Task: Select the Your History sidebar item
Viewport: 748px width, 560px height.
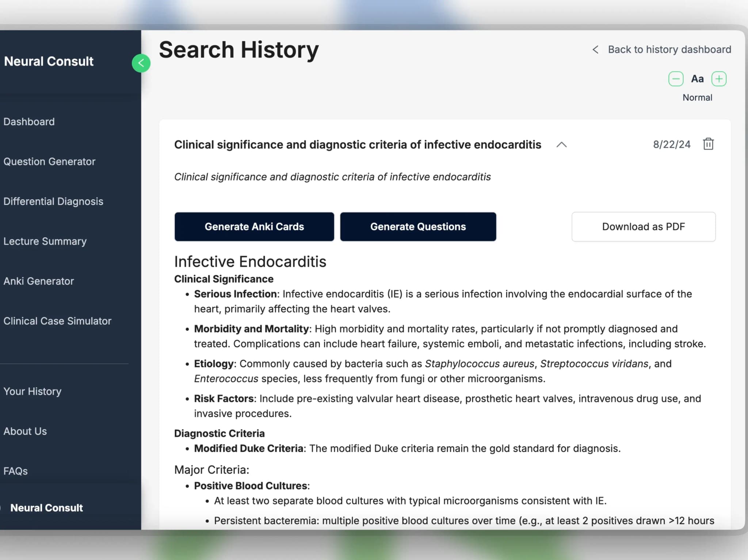Action: coord(33,391)
